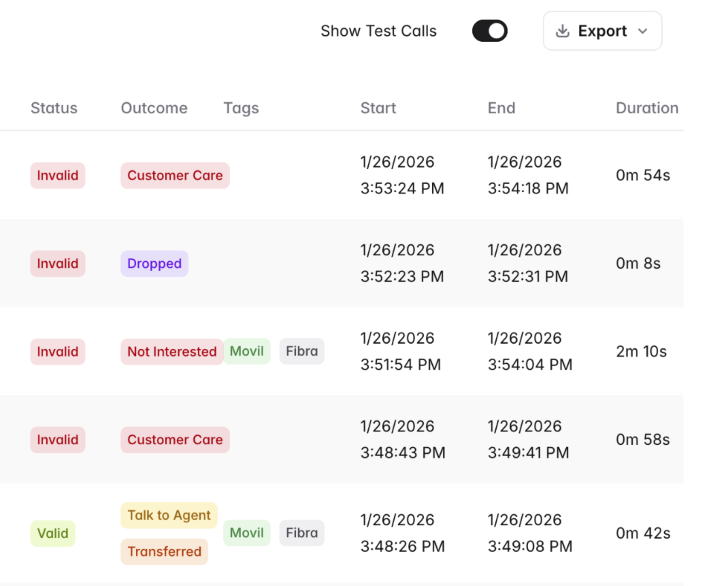Sort by the Status column header
Image resolution: width=728 pixels, height=586 pixels.
(x=54, y=108)
